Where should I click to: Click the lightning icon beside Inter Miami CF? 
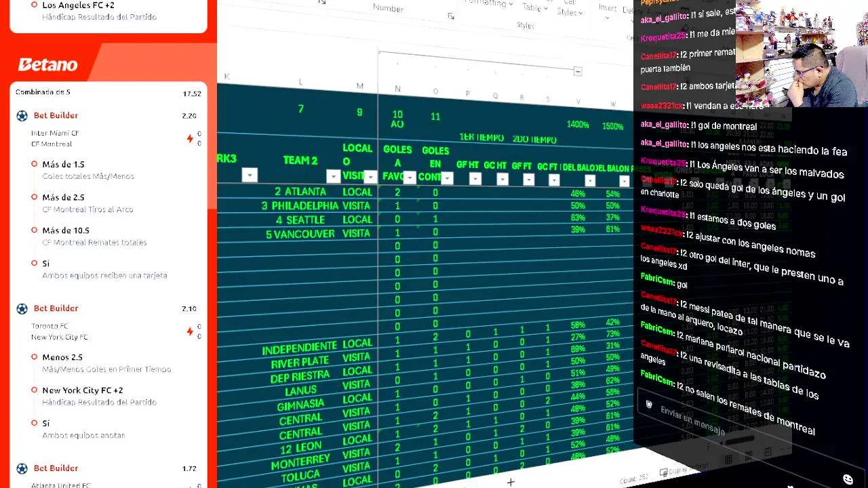point(190,138)
